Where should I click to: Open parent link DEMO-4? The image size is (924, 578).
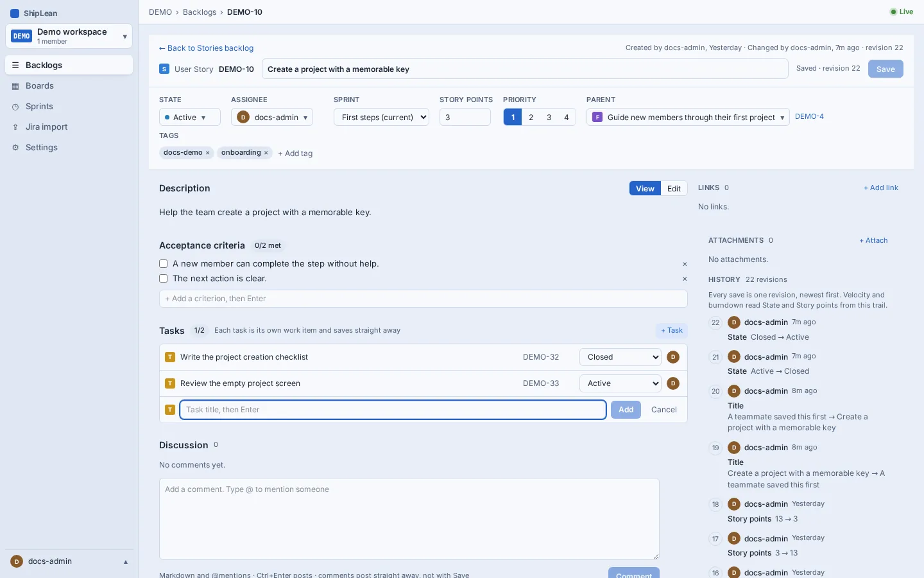809,116
